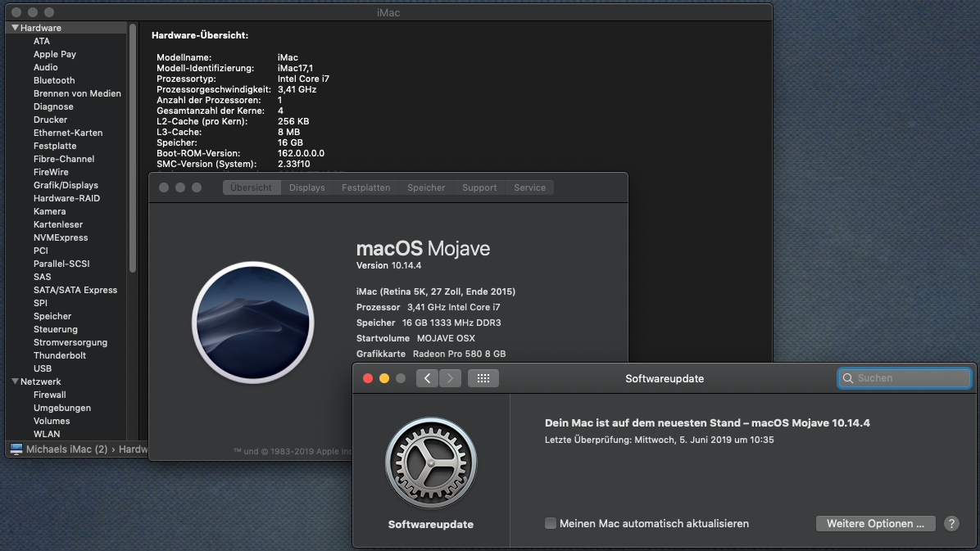This screenshot has width=980, height=551.
Task: Click Michaels iMac (2) in path bar
Action: pyautogui.click(x=66, y=449)
